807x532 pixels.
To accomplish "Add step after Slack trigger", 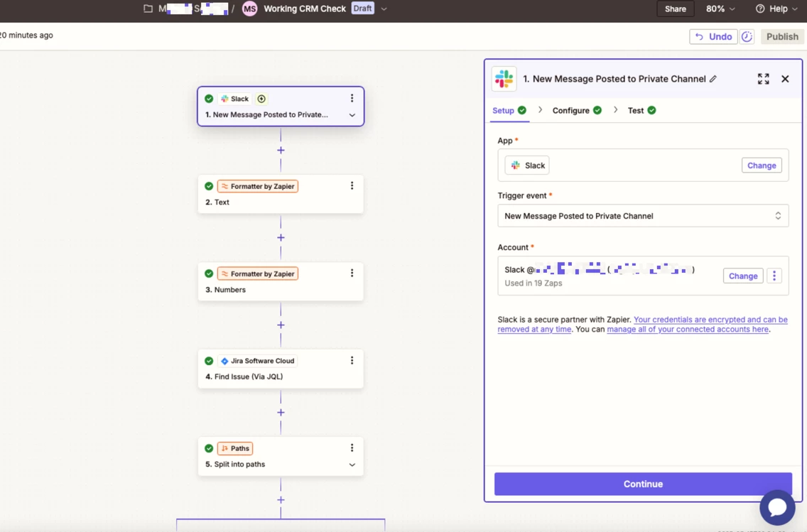I will pyautogui.click(x=281, y=151).
